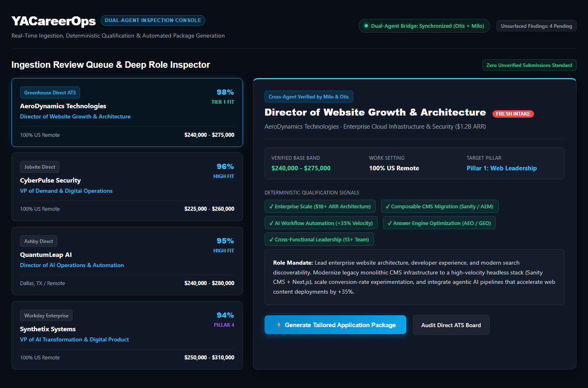588x388 pixels.
Task: Click the Zero Unverified Submissions Standard badge
Action: pos(529,65)
